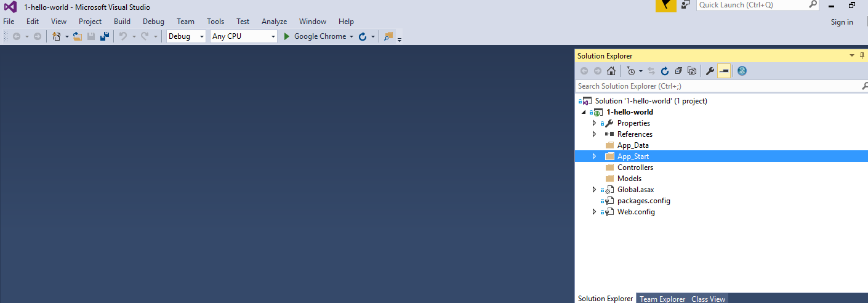Screen dimensions: 868x303
Task: Expand the App_Start folder node
Action: (594, 156)
